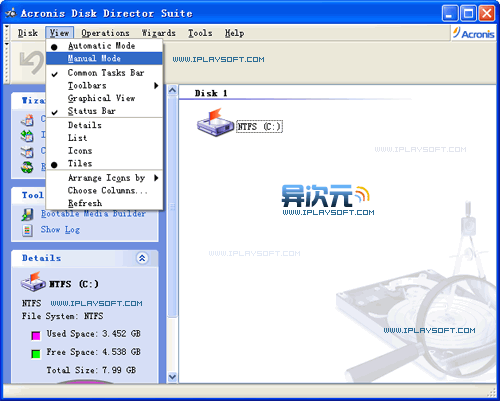
Task: Click Refresh in the View menu
Action: click(x=104, y=203)
